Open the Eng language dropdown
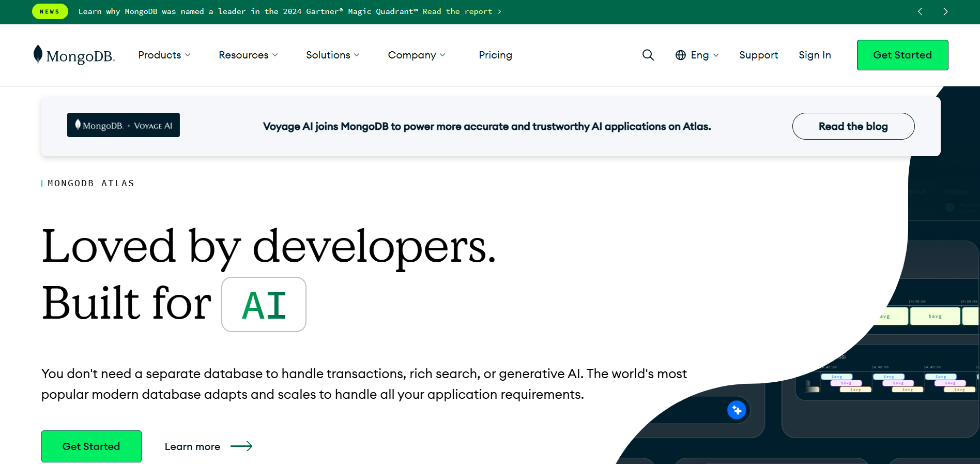This screenshot has height=464, width=980. [x=697, y=55]
